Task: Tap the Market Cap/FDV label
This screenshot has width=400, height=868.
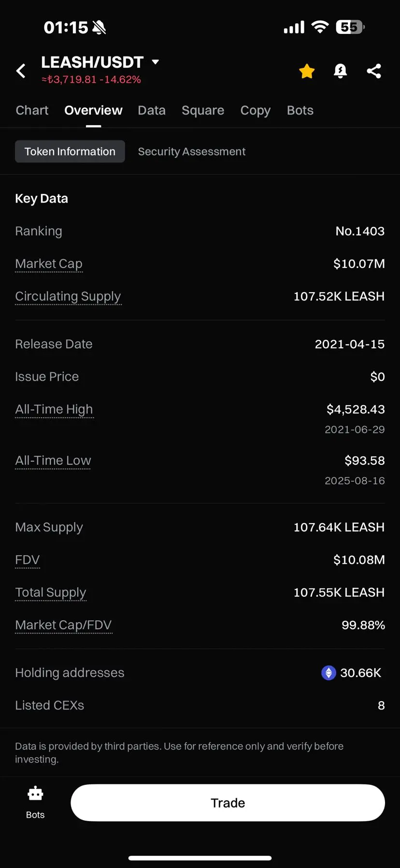Action: coord(64,625)
